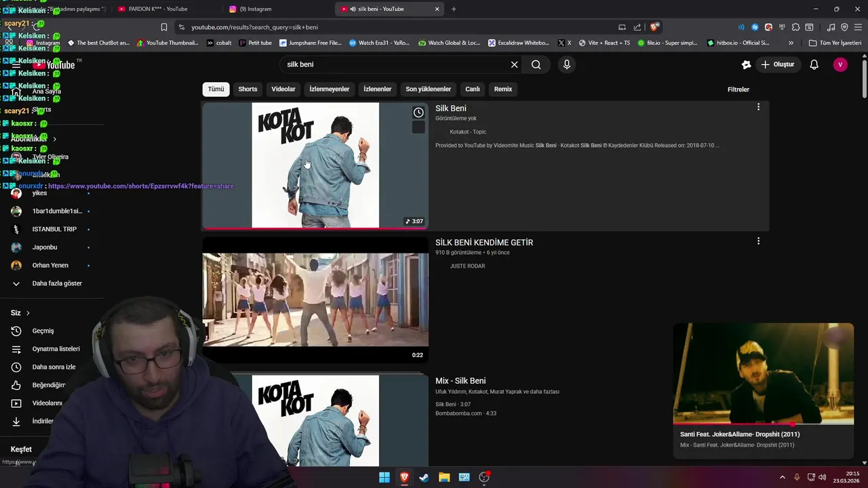This screenshot has width=868, height=488.
Task: Open Santi Feat. Joker mini player video
Action: pyautogui.click(x=764, y=374)
